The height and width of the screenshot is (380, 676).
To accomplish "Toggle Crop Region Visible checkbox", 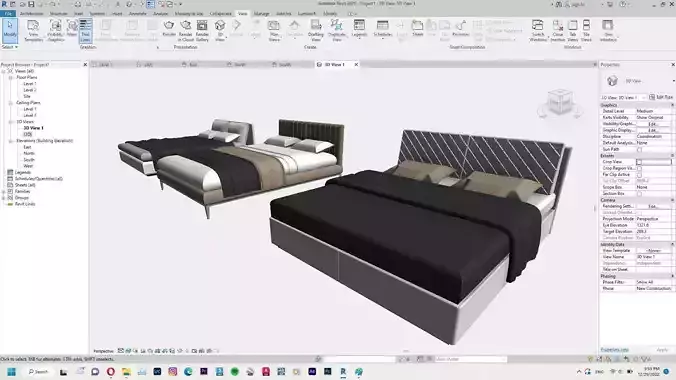I will click(x=639, y=168).
